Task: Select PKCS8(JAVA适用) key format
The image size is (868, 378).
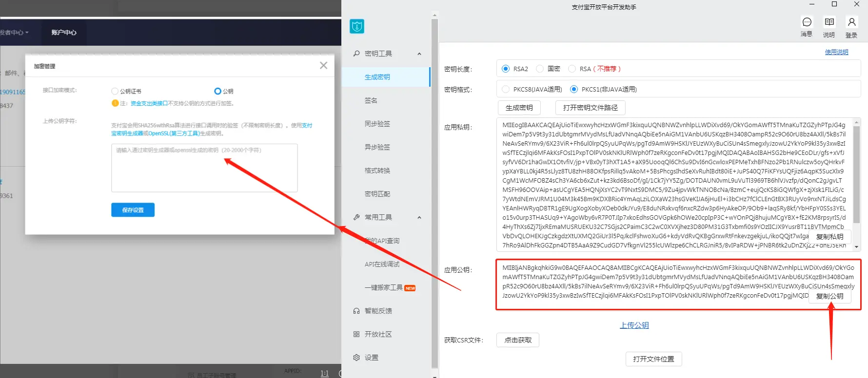Action: 506,89
